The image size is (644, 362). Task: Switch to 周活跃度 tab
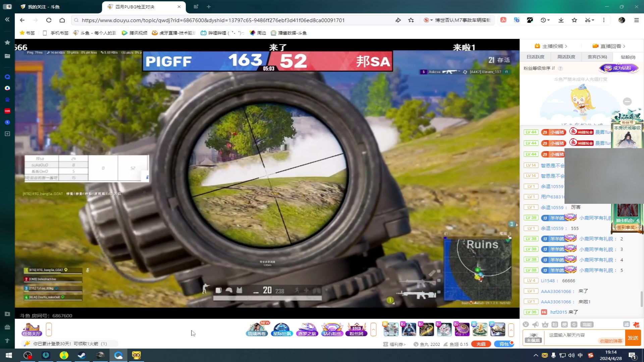pyautogui.click(x=566, y=57)
